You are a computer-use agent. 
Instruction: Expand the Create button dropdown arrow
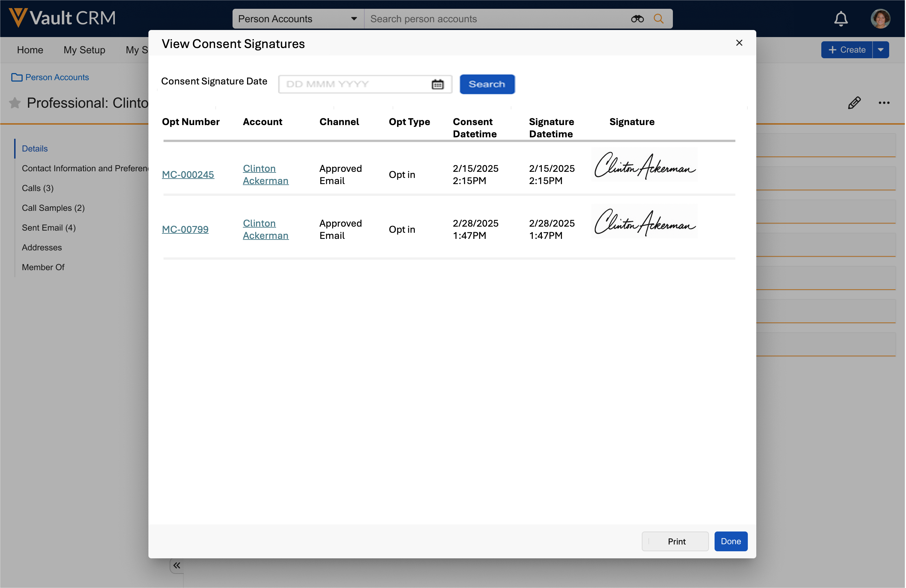[881, 50]
